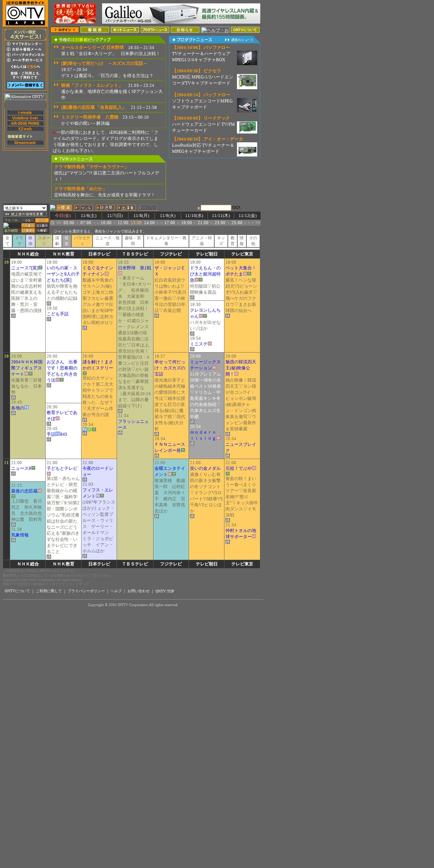This screenshot has height=868, width=434.
Task: Open the ホットニュース menu button
Action: pos(125,30)
